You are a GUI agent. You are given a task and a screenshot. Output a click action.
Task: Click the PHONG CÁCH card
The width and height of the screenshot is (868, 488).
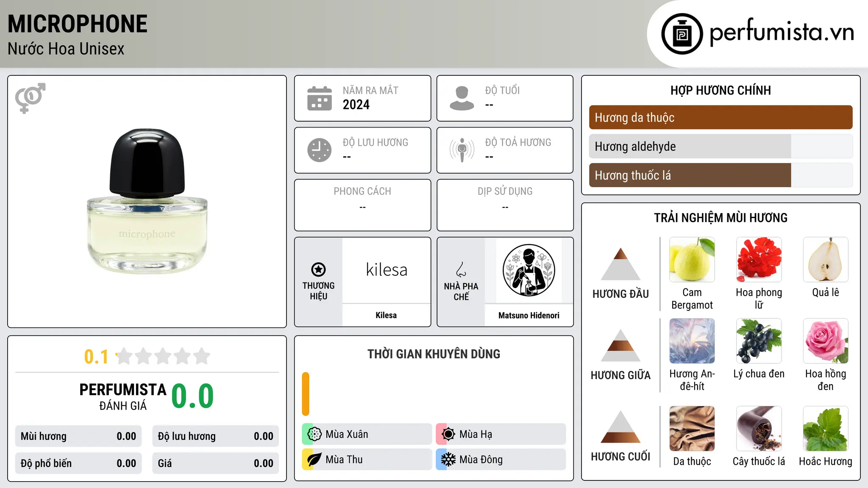362,205
